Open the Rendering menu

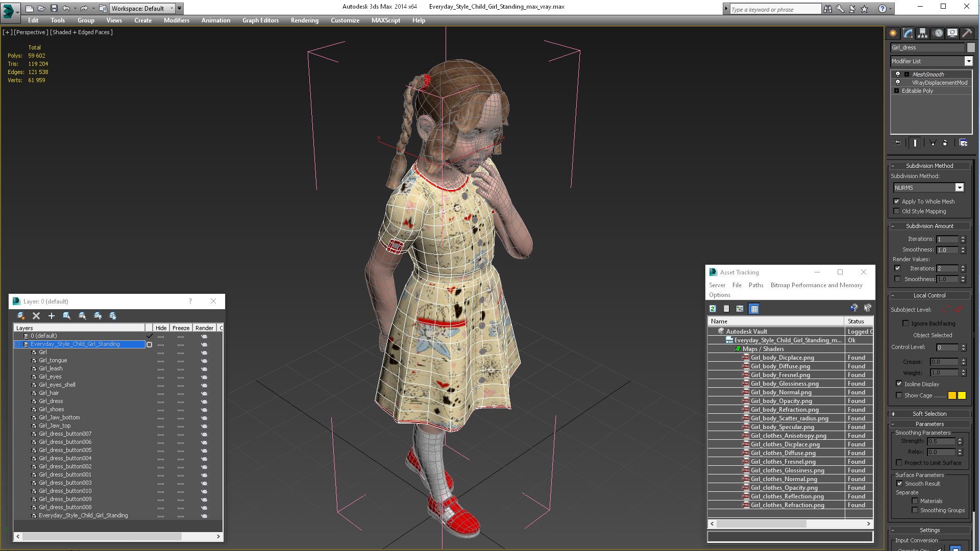[305, 20]
